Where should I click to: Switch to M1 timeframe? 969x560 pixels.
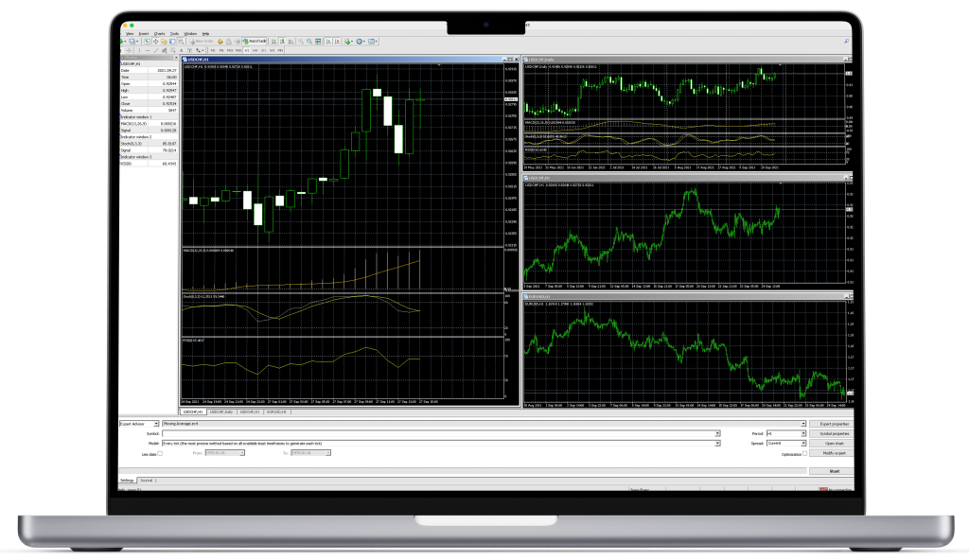213,51
